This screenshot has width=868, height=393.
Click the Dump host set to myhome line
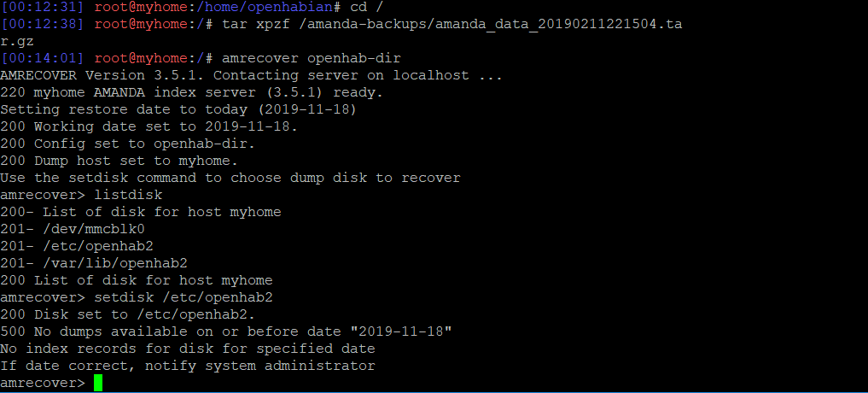[x=119, y=161]
